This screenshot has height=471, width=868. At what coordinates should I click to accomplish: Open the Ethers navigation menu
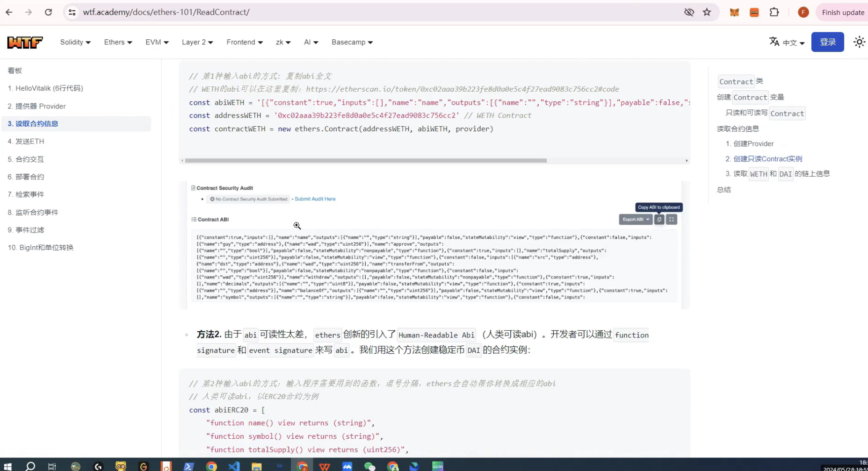point(118,42)
